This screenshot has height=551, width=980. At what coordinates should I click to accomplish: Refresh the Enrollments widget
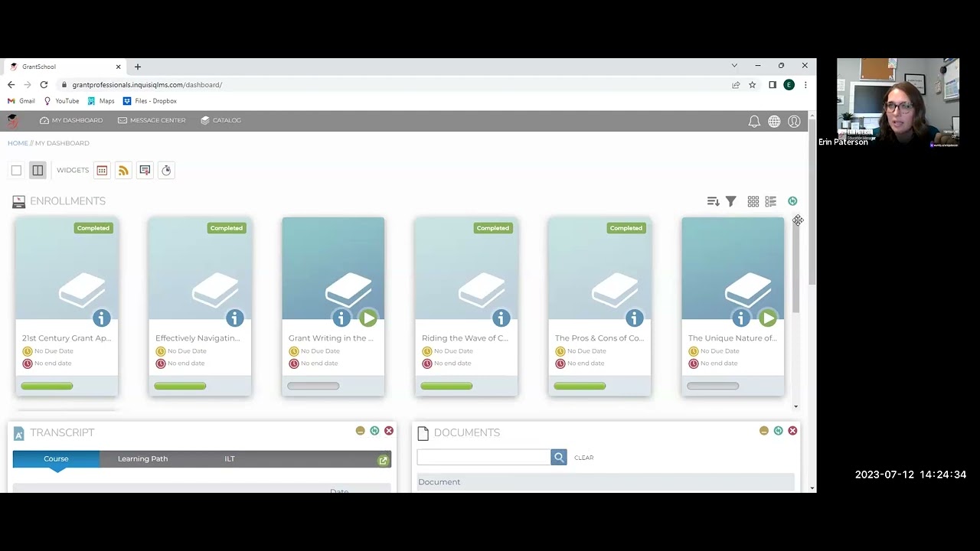click(792, 201)
